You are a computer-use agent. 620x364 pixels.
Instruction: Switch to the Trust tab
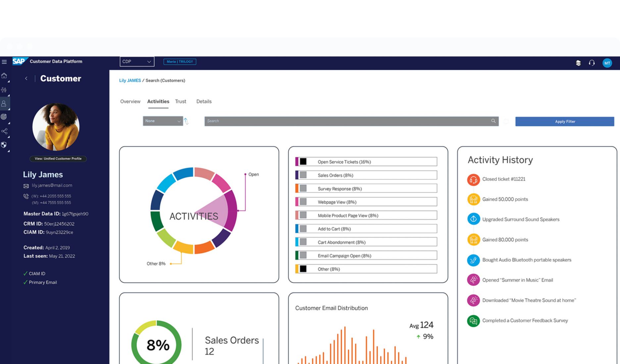[x=181, y=102]
